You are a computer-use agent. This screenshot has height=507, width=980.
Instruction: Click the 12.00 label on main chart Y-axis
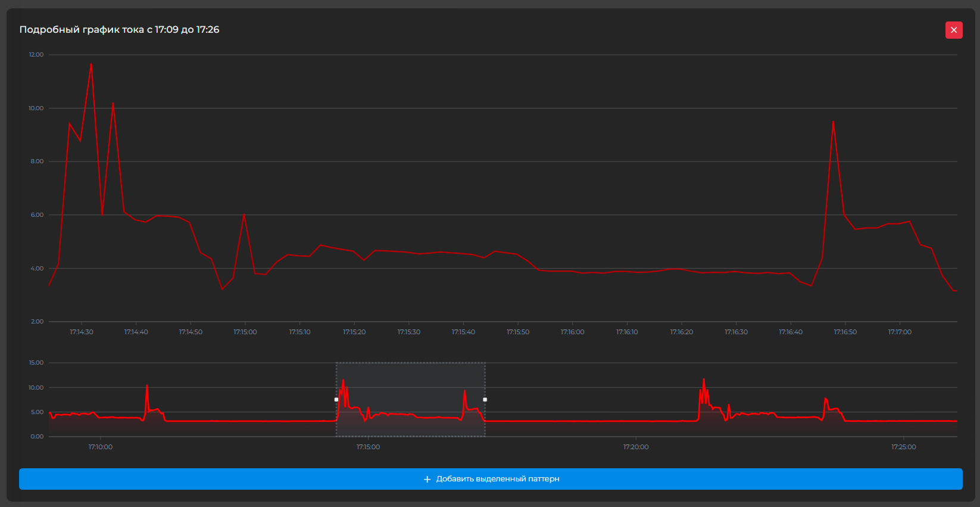coord(36,55)
